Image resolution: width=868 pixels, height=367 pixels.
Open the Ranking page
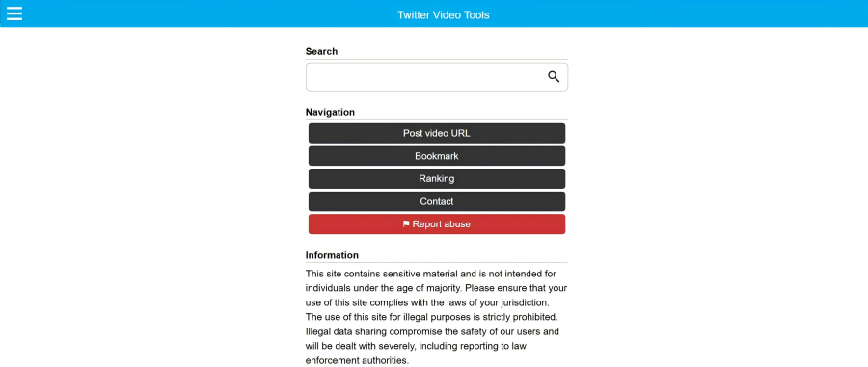click(x=437, y=178)
